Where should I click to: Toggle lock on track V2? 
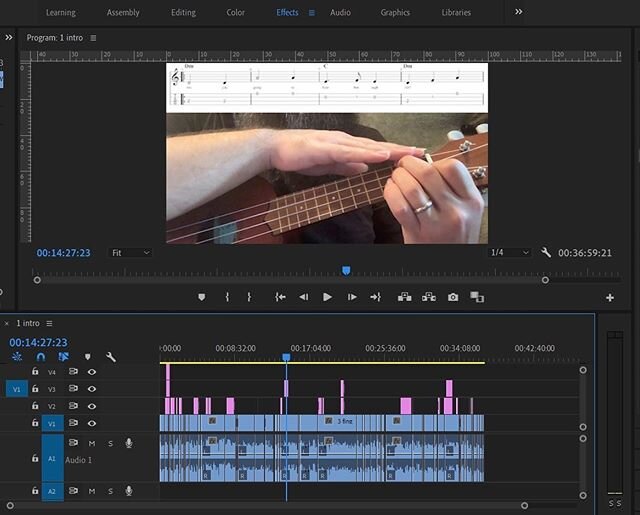pyautogui.click(x=35, y=406)
